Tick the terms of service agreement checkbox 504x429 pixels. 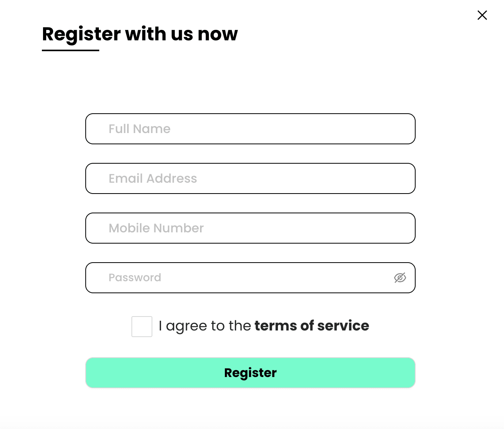(x=142, y=327)
